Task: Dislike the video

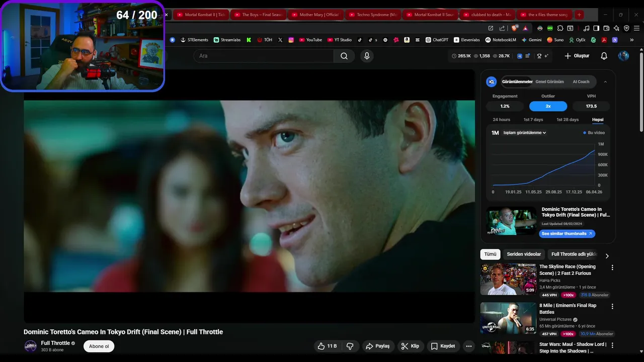Action: tap(350, 346)
